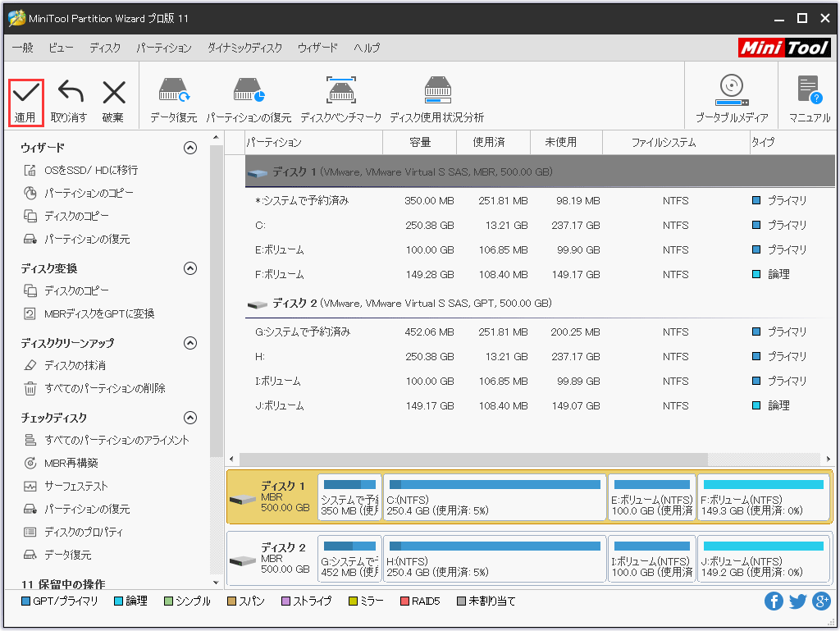Collapse the ウィザード sidebar section
The image size is (840, 631).
coord(190,147)
